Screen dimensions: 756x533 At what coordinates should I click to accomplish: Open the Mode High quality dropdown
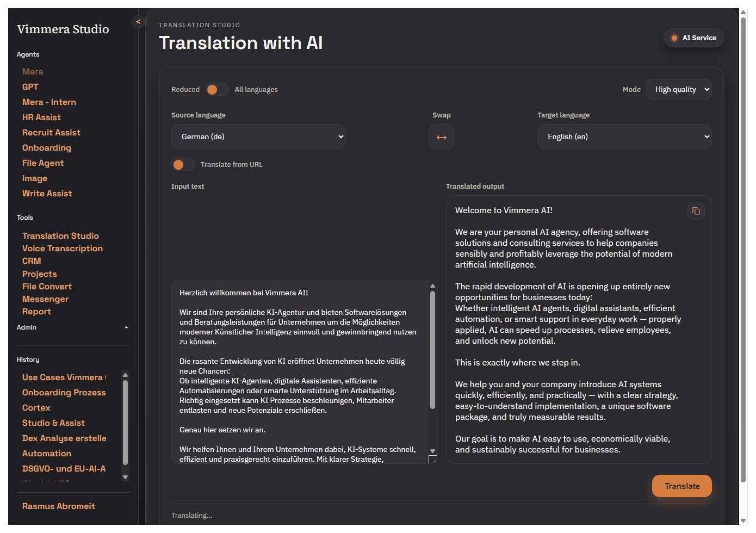click(x=678, y=90)
